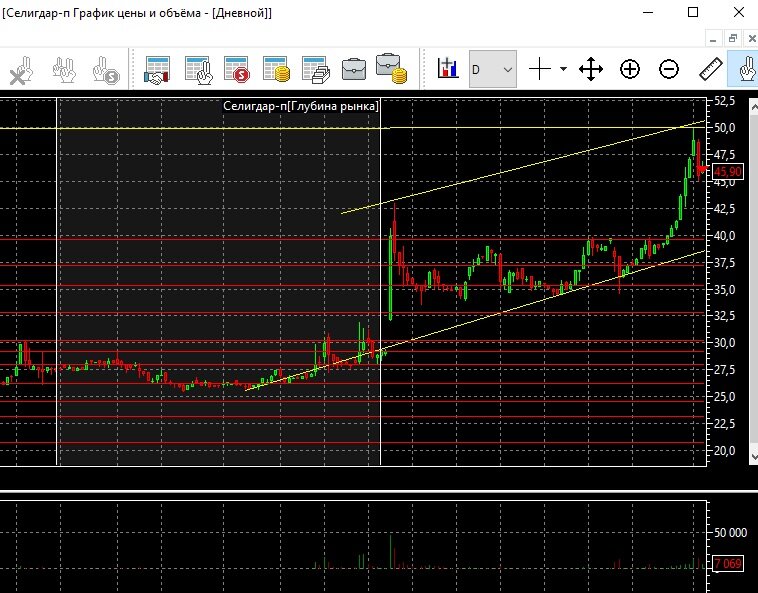Click the 7 069 volume value label
The width and height of the screenshot is (758, 593).
728,564
